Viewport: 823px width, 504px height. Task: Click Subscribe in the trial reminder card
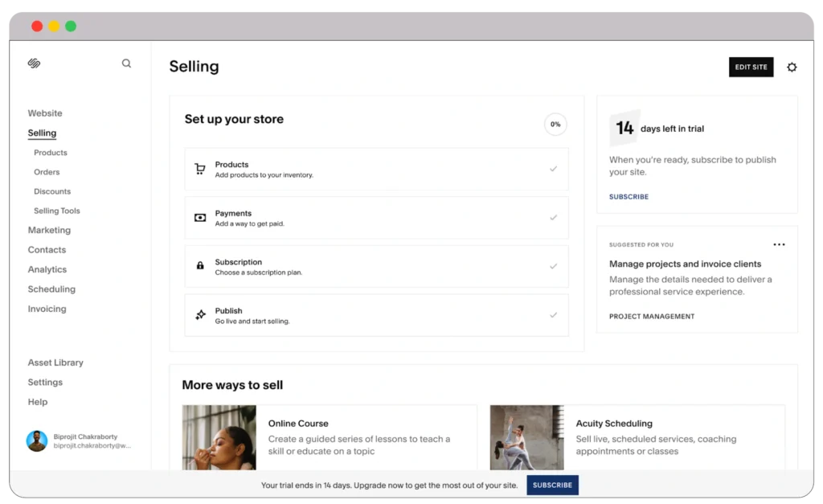point(629,196)
